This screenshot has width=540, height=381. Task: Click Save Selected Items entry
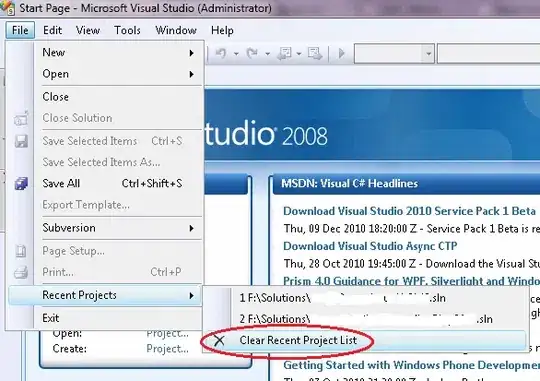coord(118,141)
